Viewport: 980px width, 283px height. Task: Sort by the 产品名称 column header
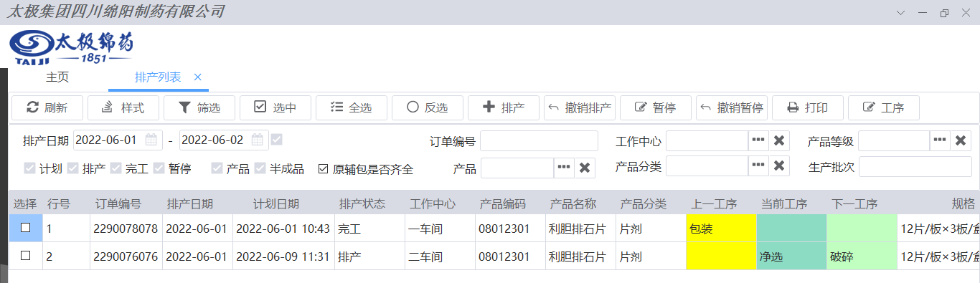573,203
